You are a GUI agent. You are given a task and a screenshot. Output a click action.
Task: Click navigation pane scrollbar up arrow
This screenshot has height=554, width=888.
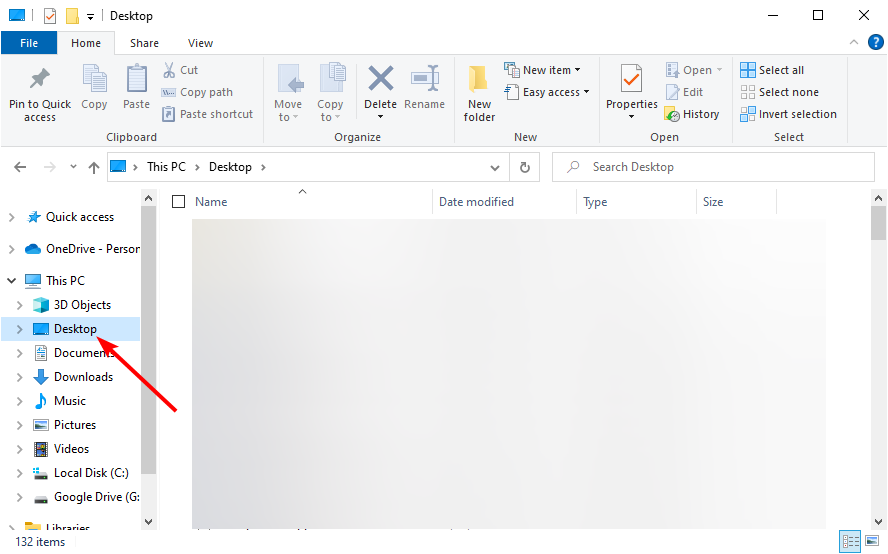148,198
